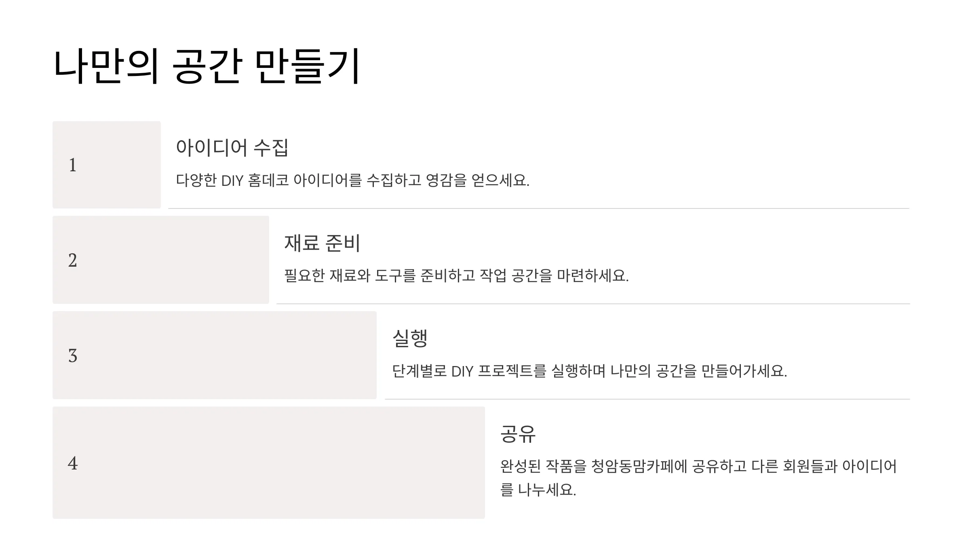The image size is (970, 560).
Task: Select the description about 재료와 도구 준비
Action: (456, 276)
